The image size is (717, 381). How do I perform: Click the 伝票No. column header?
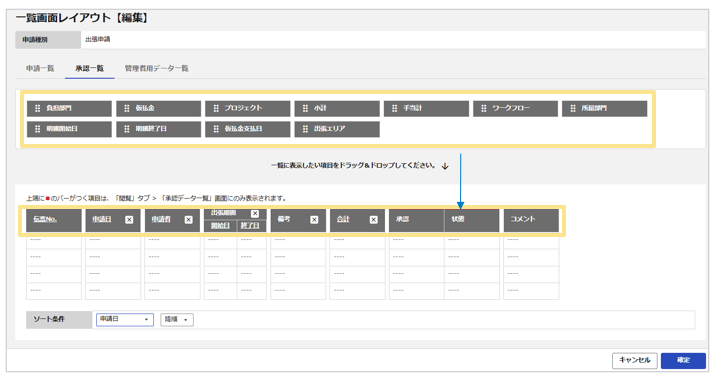pos(54,220)
